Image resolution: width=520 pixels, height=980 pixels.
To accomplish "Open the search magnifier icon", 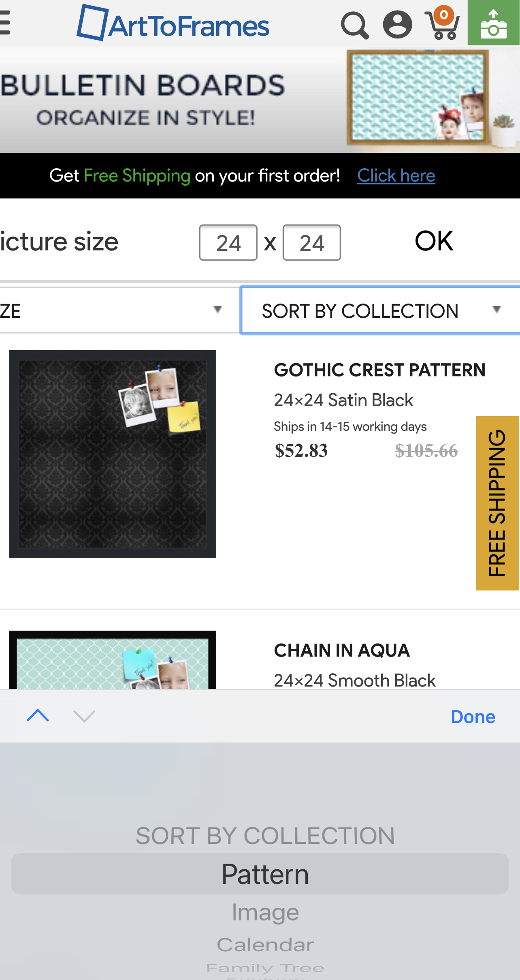I will pos(354,25).
